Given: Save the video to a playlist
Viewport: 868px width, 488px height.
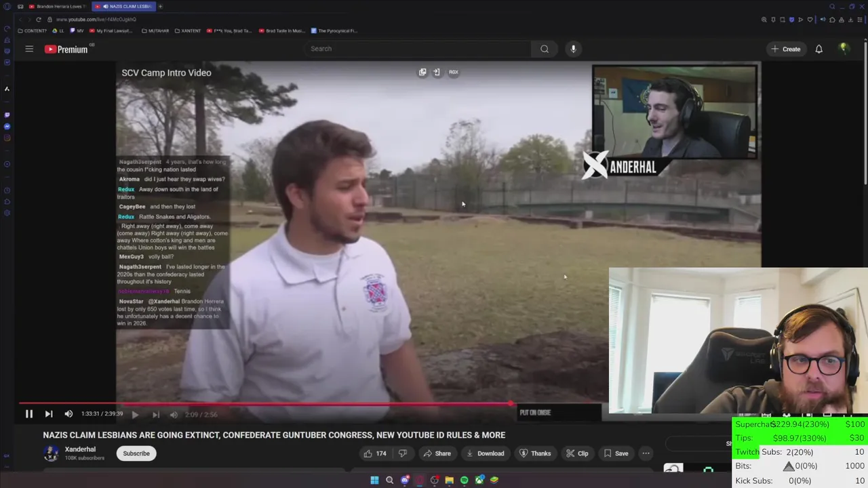Looking at the screenshot, I should [x=616, y=453].
